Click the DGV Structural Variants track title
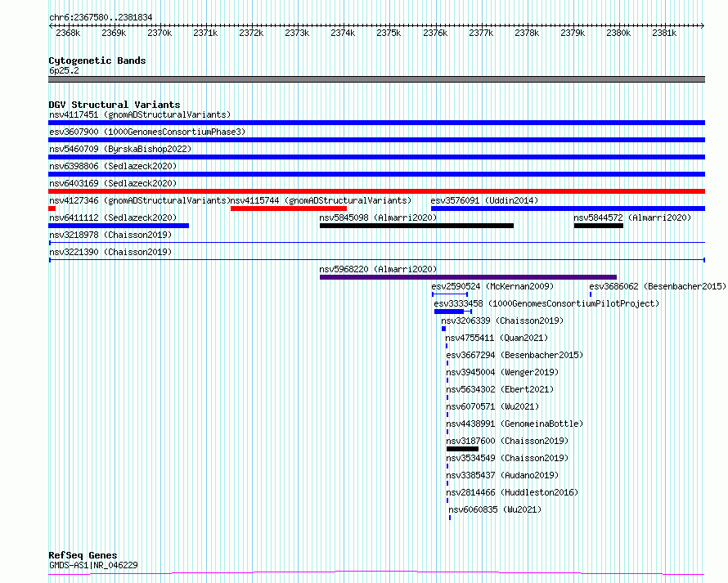 (115, 105)
